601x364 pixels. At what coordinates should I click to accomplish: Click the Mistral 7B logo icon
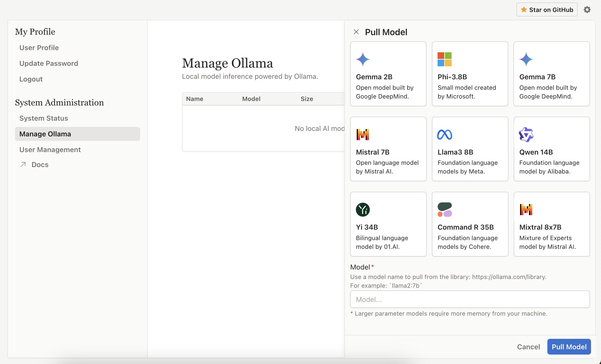pyautogui.click(x=363, y=135)
